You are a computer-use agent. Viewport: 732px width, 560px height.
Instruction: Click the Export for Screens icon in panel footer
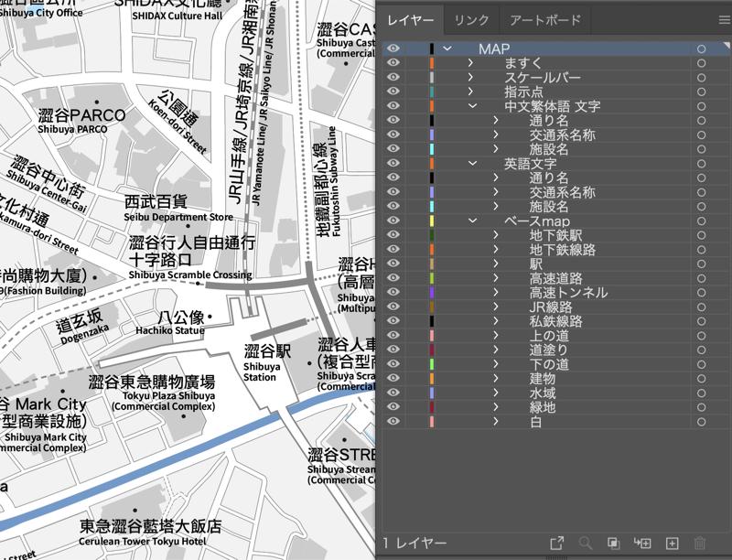pyautogui.click(x=557, y=543)
